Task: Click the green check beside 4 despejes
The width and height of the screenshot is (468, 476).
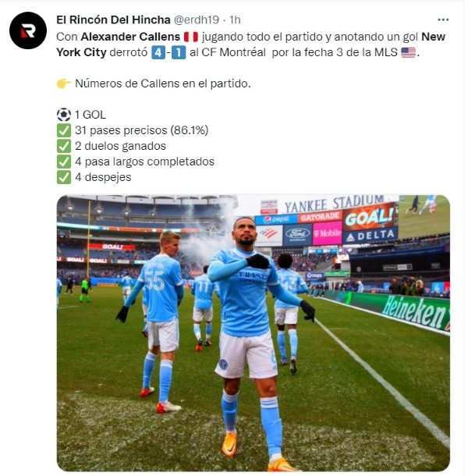Action: [64, 177]
